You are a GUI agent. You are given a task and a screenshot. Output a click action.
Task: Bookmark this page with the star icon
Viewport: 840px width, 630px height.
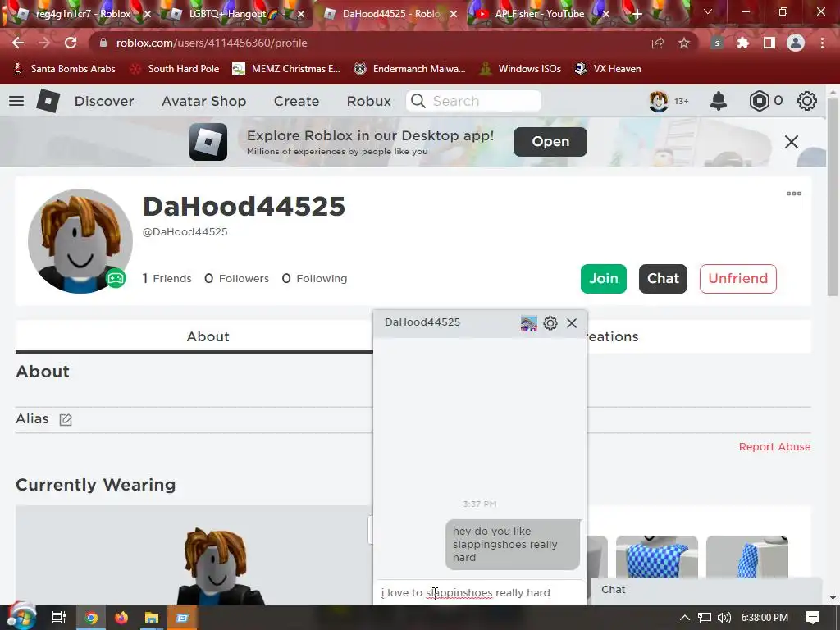[684, 43]
